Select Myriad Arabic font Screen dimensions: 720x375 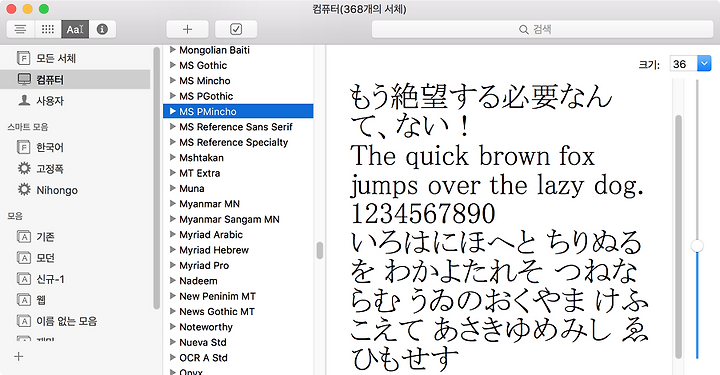coord(238,234)
